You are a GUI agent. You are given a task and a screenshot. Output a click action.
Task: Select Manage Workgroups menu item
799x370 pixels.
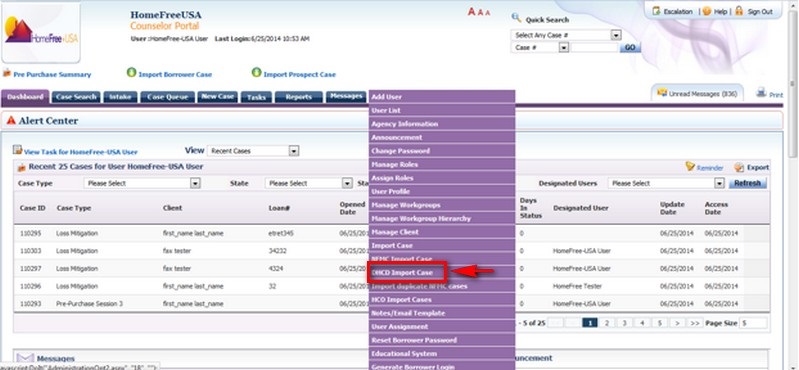click(442, 205)
